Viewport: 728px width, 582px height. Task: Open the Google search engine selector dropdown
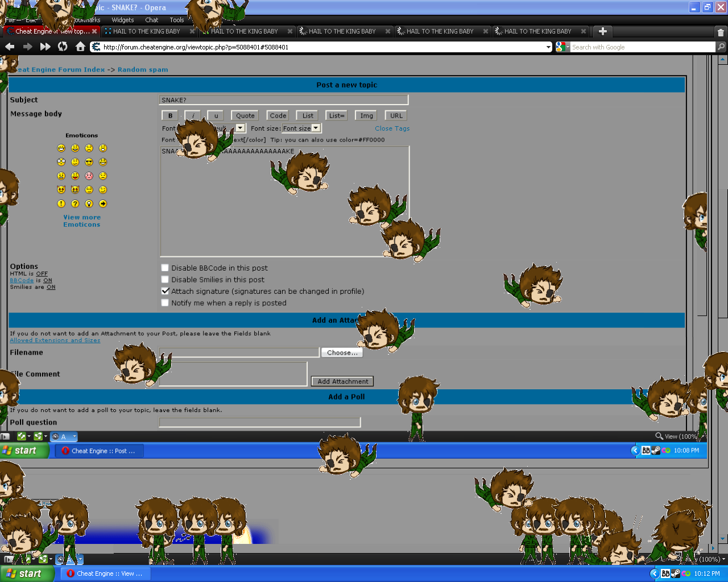(x=562, y=47)
